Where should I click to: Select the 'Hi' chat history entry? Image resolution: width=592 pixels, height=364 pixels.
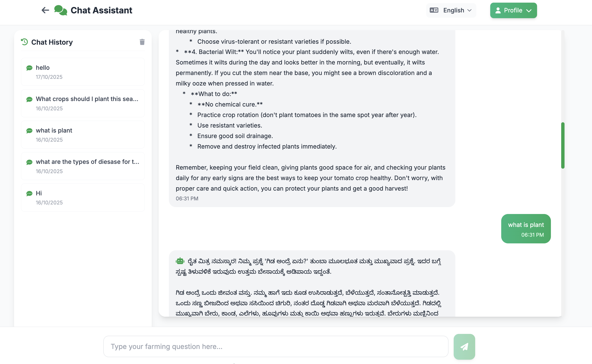(83, 198)
